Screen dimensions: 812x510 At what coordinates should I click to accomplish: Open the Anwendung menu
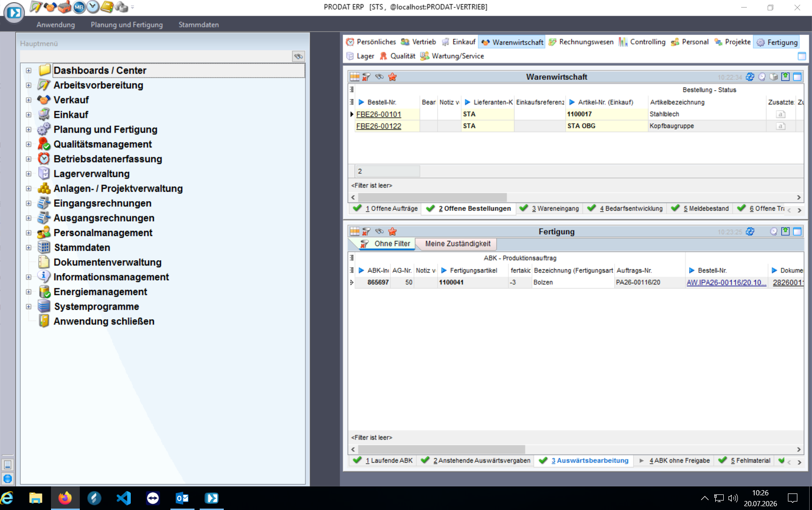coord(56,25)
